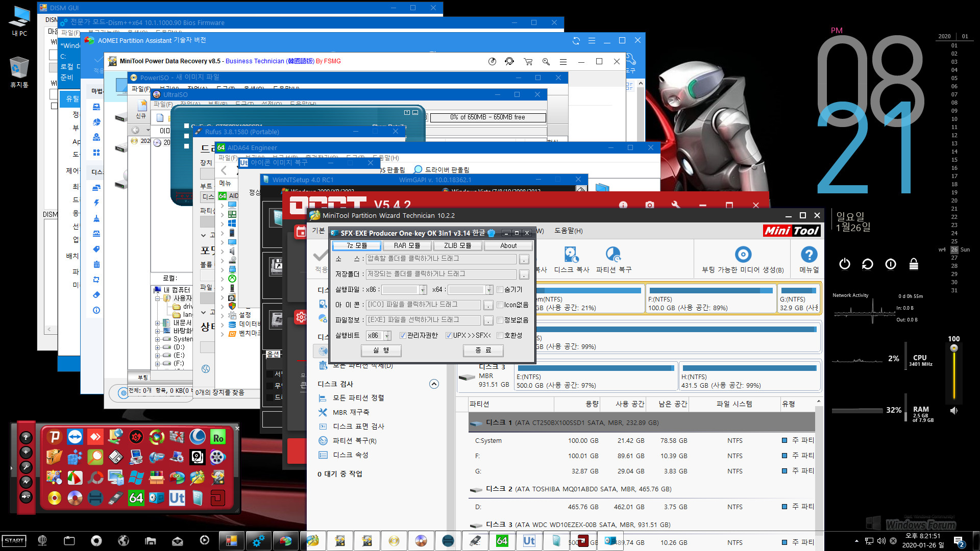
Task: Click the ICO file input field
Action: point(424,305)
